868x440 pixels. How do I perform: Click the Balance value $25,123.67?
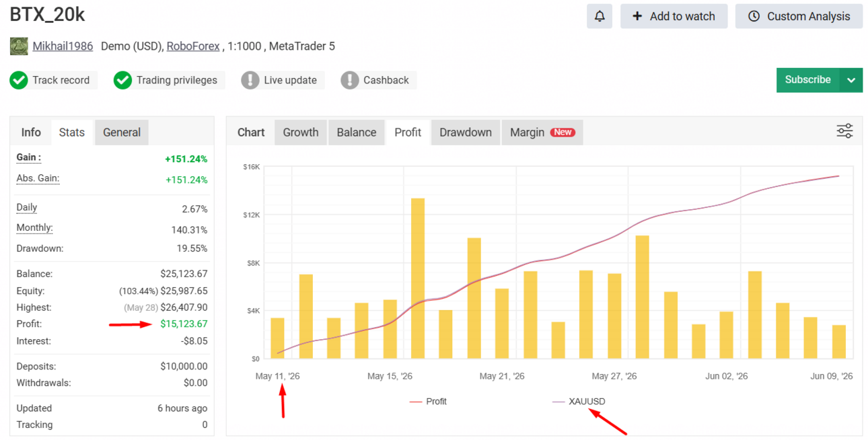[184, 274]
